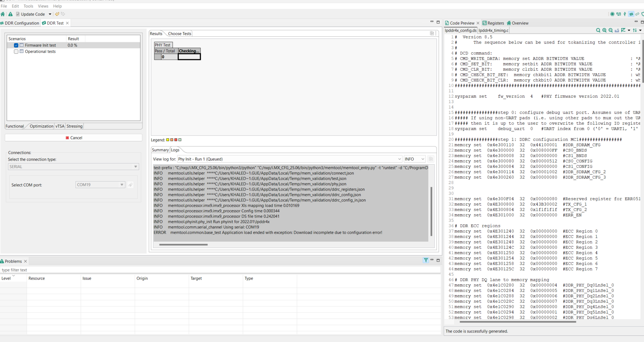Minimize the DDR Test editor panel

432,22
